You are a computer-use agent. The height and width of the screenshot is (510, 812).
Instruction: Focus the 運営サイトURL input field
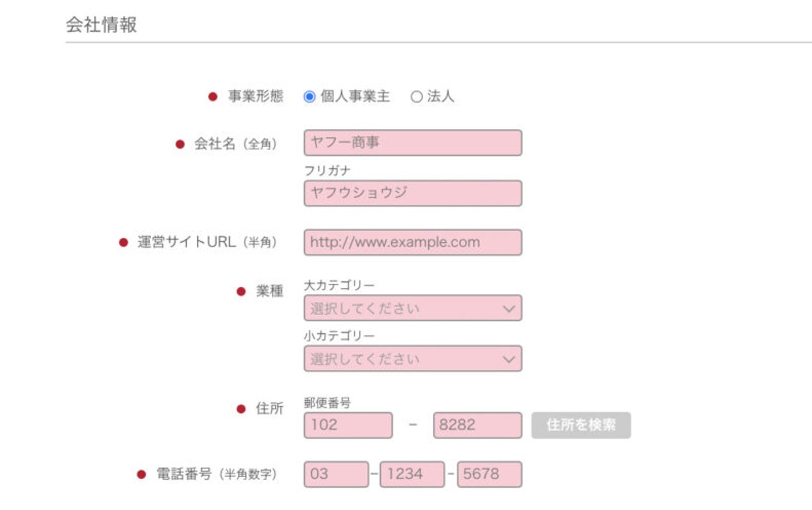pos(413,242)
